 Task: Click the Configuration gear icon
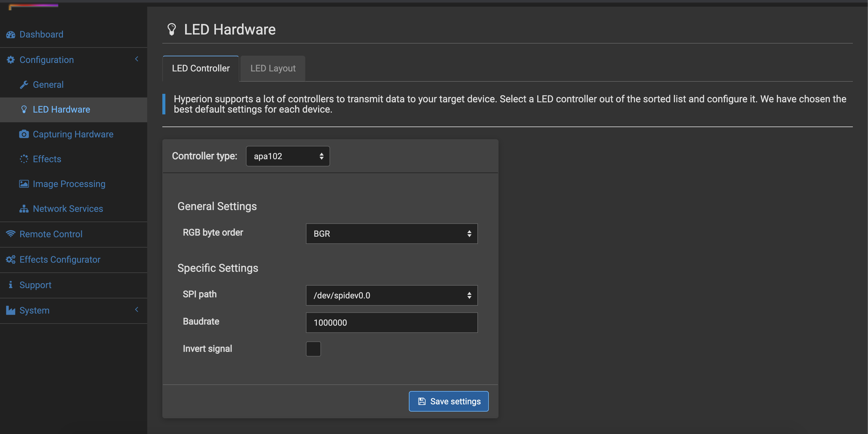(x=11, y=60)
